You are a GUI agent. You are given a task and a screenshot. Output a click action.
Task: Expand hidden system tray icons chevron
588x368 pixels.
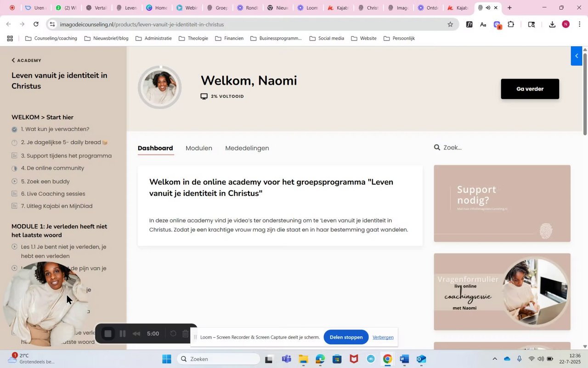point(494,359)
